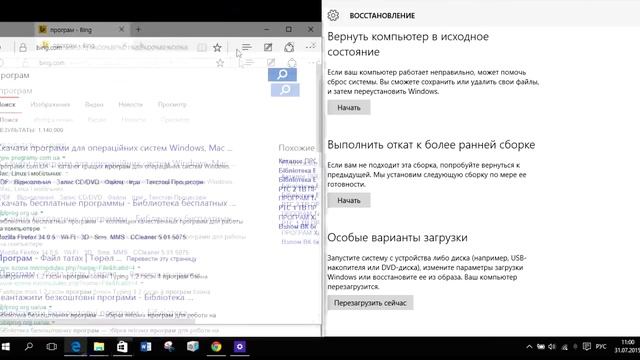Switch to Bing 'Видео' tab
Screen dimensions: 640x360
[94, 104]
